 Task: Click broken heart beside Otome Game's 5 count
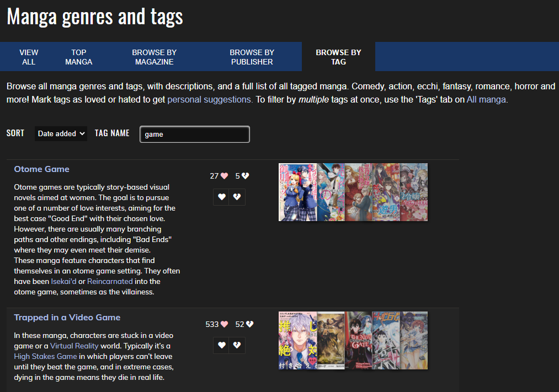tap(245, 176)
